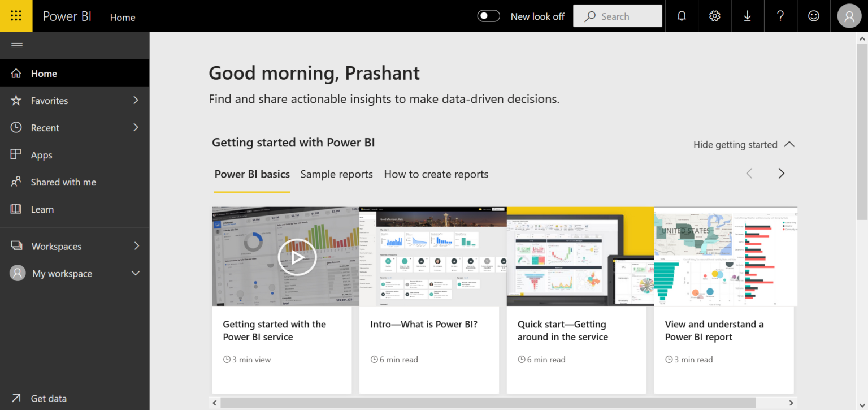Click the Power BI brand title
The width and height of the screenshot is (868, 410).
tap(67, 16)
